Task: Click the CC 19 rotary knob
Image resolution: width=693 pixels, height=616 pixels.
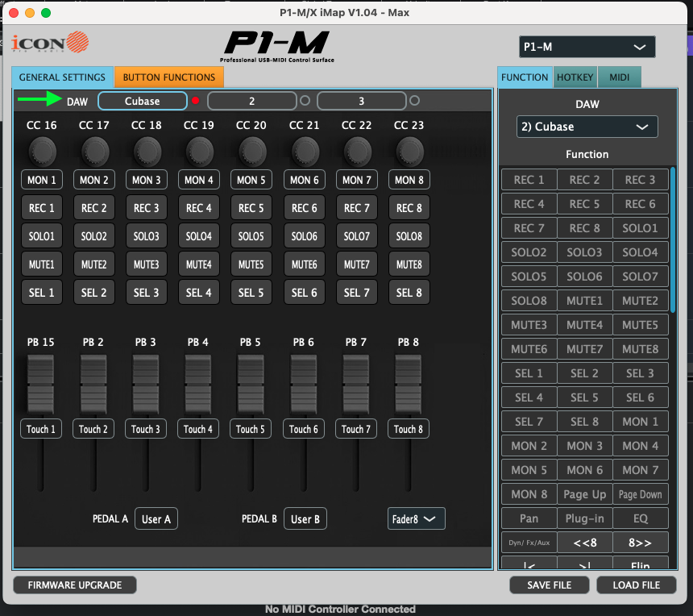Action: [199, 152]
